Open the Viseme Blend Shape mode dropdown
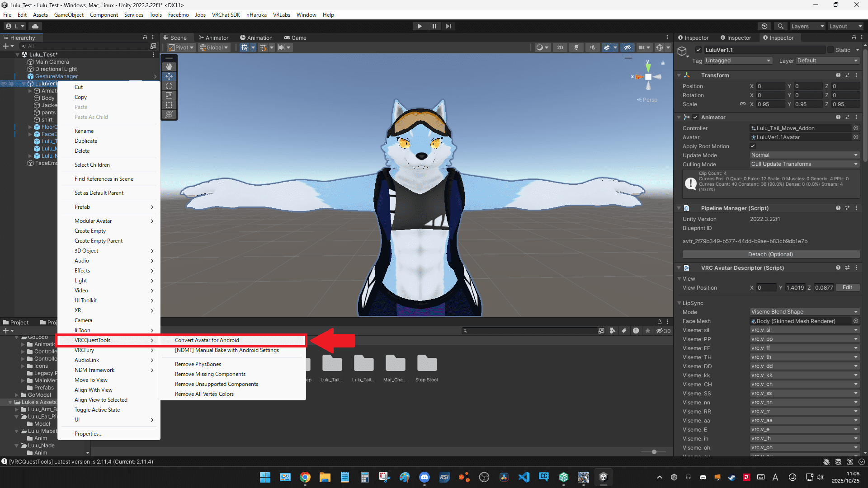This screenshot has height=488, width=868. point(804,312)
